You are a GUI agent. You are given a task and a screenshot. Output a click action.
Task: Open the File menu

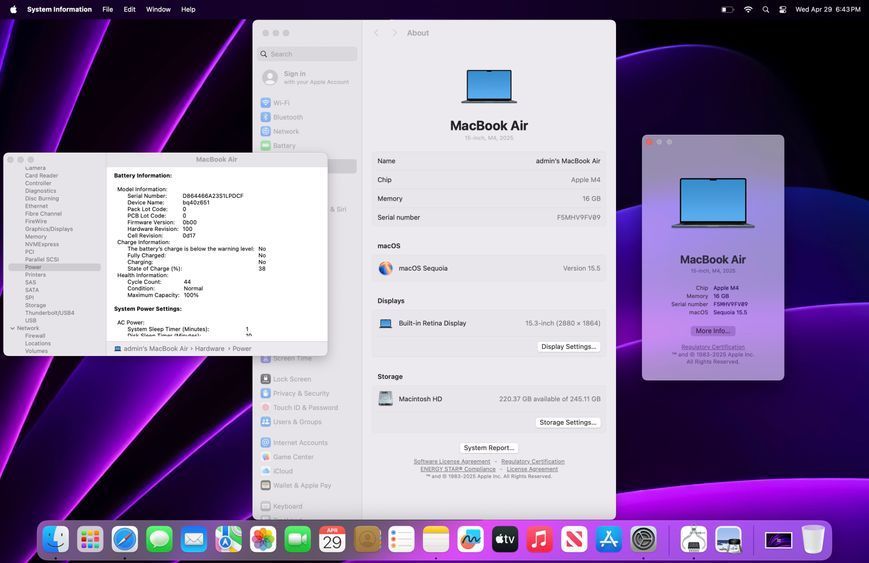coord(108,9)
